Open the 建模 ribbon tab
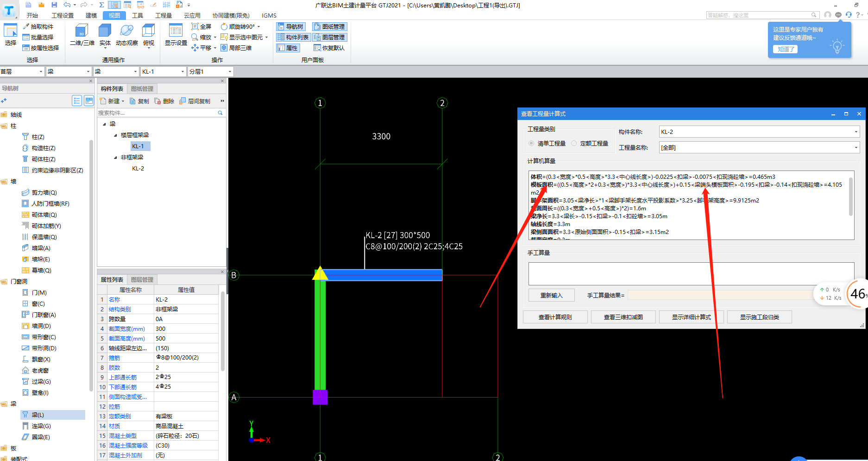Image resolution: width=868 pixels, height=461 pixels. pyautogui.click(x=91, y=15)
